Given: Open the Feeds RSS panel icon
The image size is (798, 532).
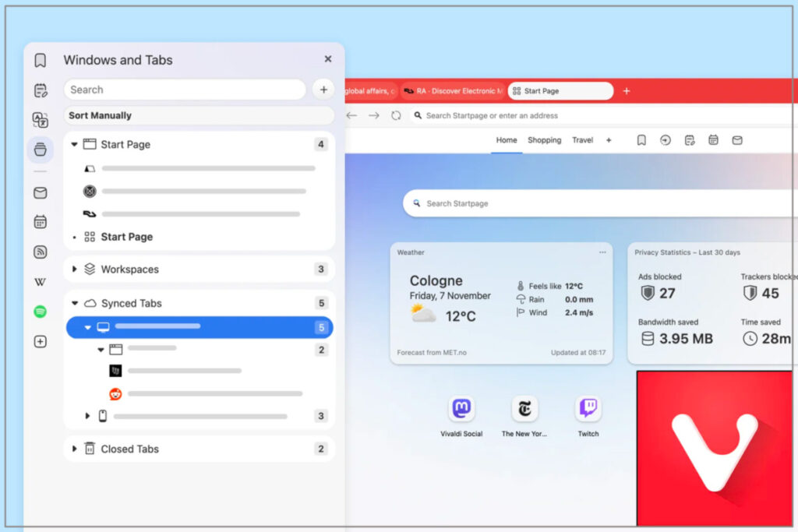Looking at the screenshot, I should pyautogui.click(x=41, y=252).
